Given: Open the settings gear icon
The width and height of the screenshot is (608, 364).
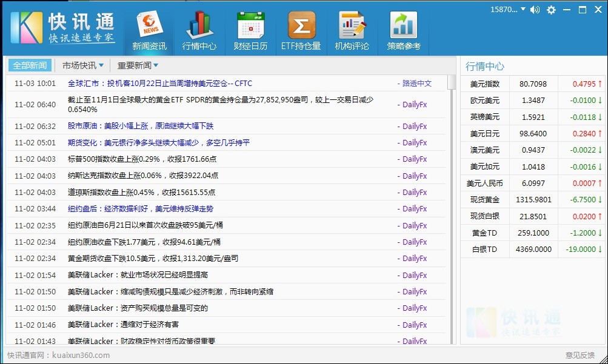Looking at the screenshot, I should (x=550, y=10).
